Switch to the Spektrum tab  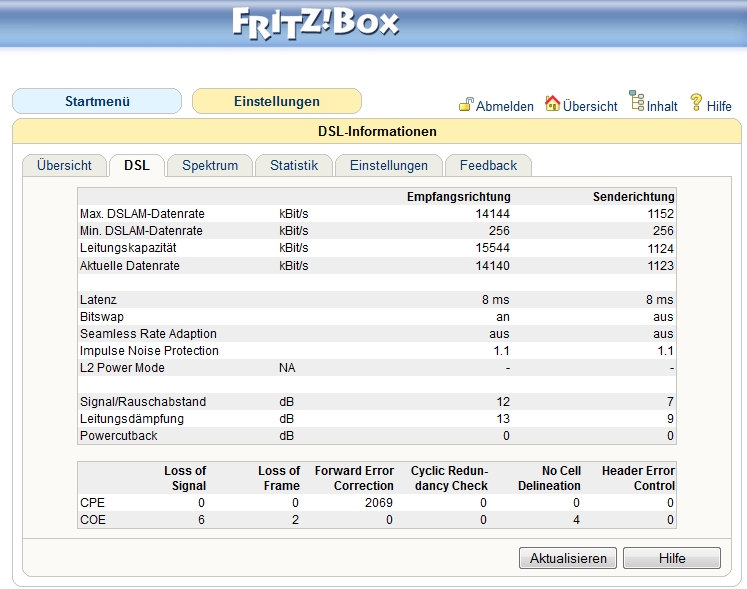(210, 165)
